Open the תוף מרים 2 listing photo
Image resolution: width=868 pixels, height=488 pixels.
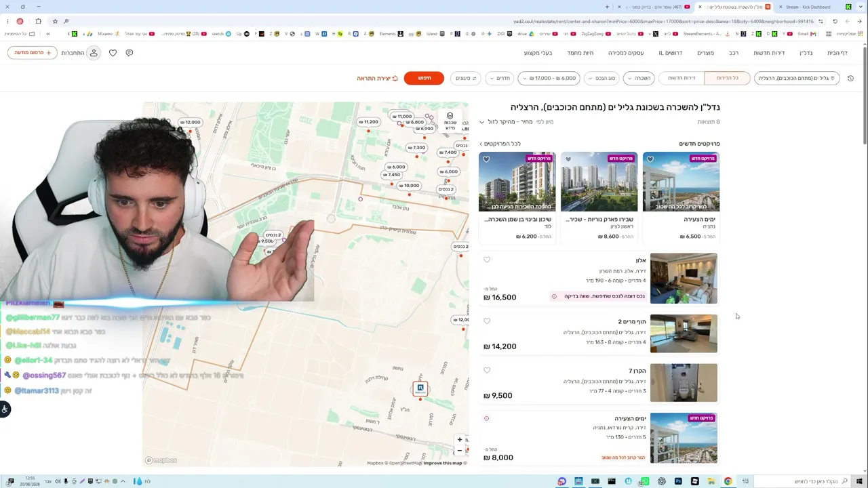tap(684, 333)
